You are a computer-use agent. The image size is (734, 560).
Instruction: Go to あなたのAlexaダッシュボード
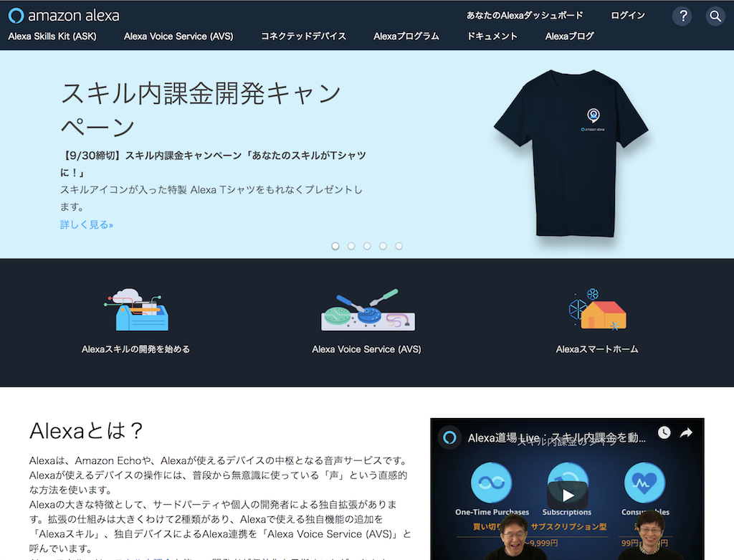point(525,16)
